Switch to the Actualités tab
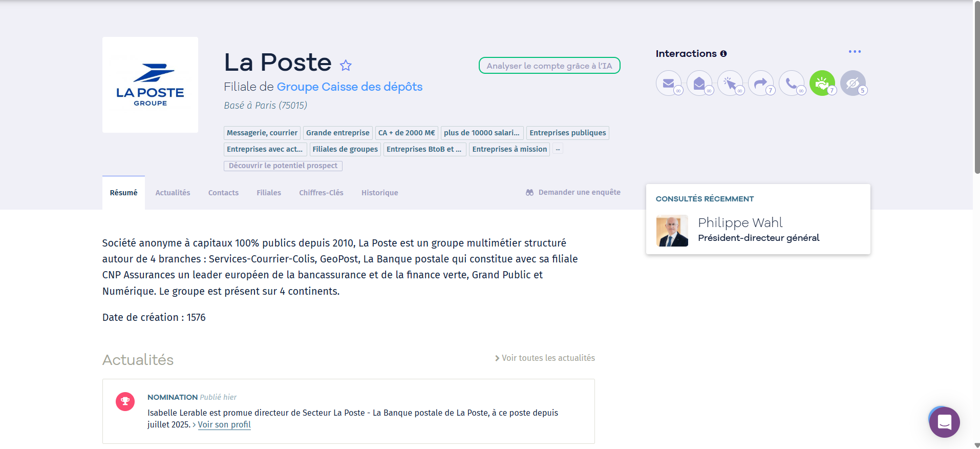 coord(173,193)
